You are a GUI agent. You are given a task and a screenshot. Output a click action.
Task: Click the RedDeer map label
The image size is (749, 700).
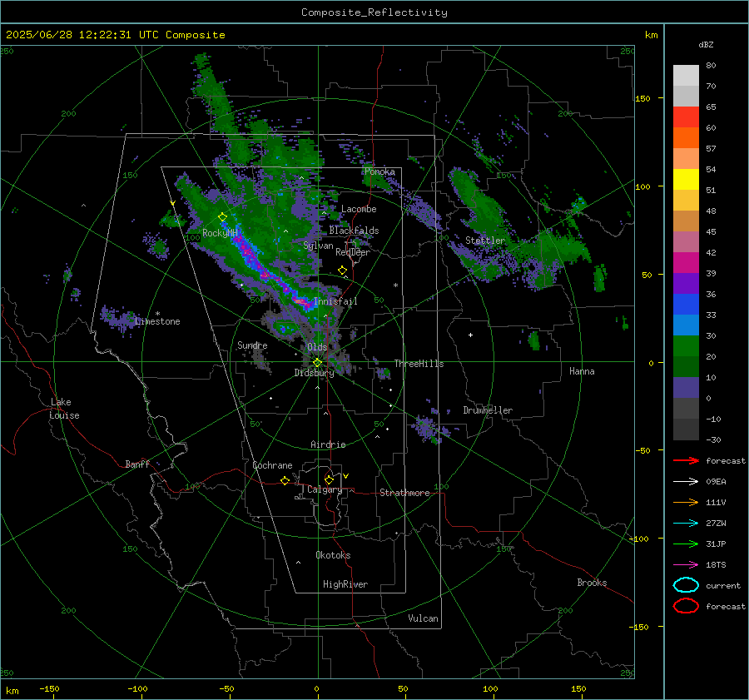point(353,252)
